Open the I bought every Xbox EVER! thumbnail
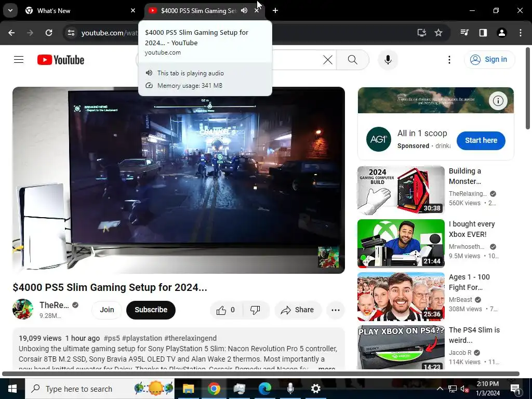Image resolution: width=532 pixels, height=399 pixels. [401, 243]
